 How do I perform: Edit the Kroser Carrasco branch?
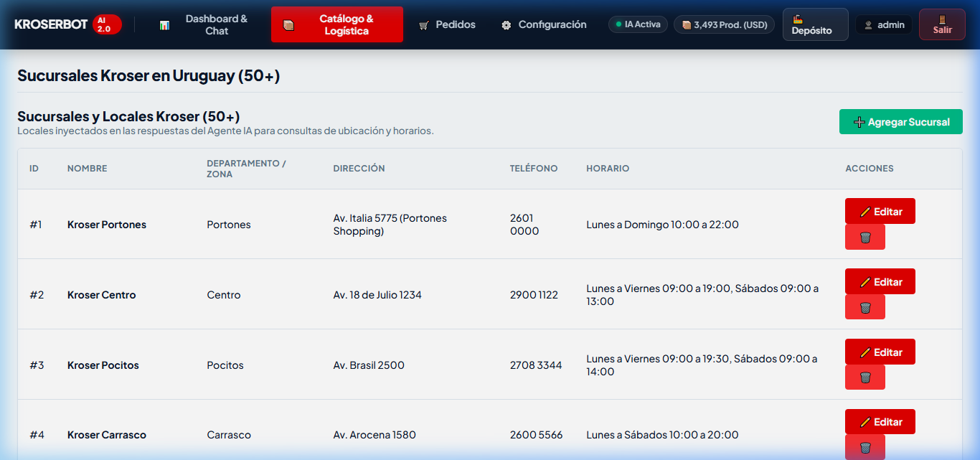[x=880, y=422]
